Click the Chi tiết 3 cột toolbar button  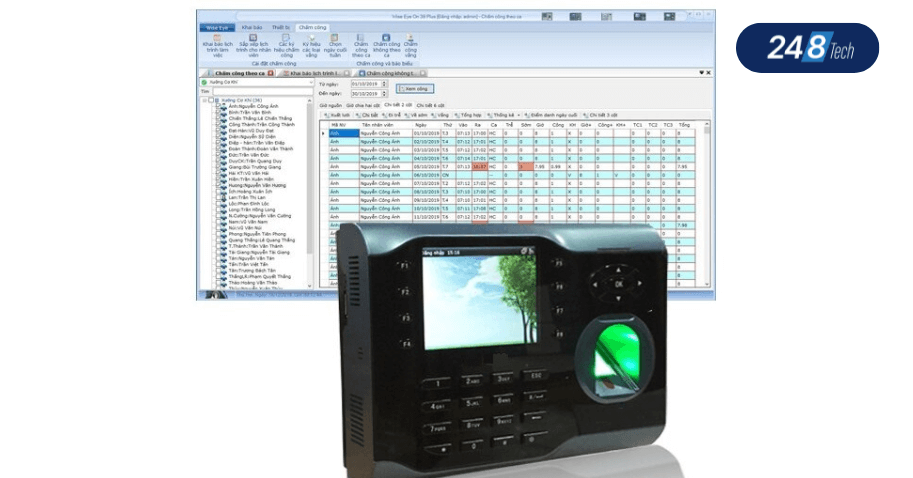[600, 115]
